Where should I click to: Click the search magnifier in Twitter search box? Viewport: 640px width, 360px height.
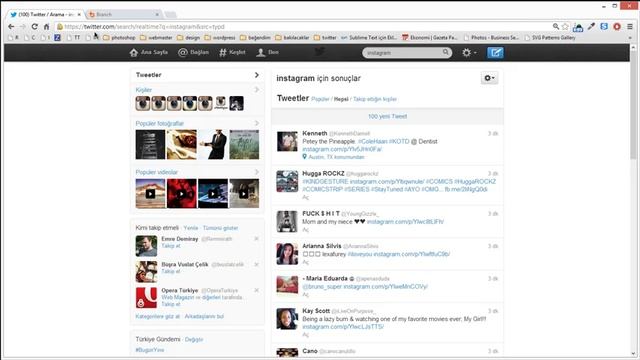[446, 52]
